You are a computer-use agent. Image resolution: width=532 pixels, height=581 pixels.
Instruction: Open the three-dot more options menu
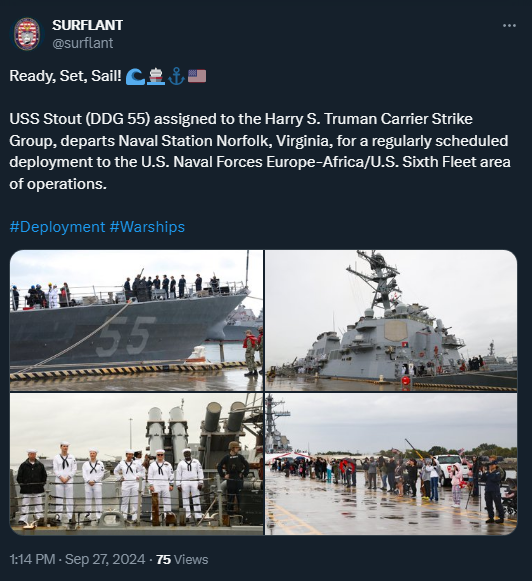click(509, 25)
